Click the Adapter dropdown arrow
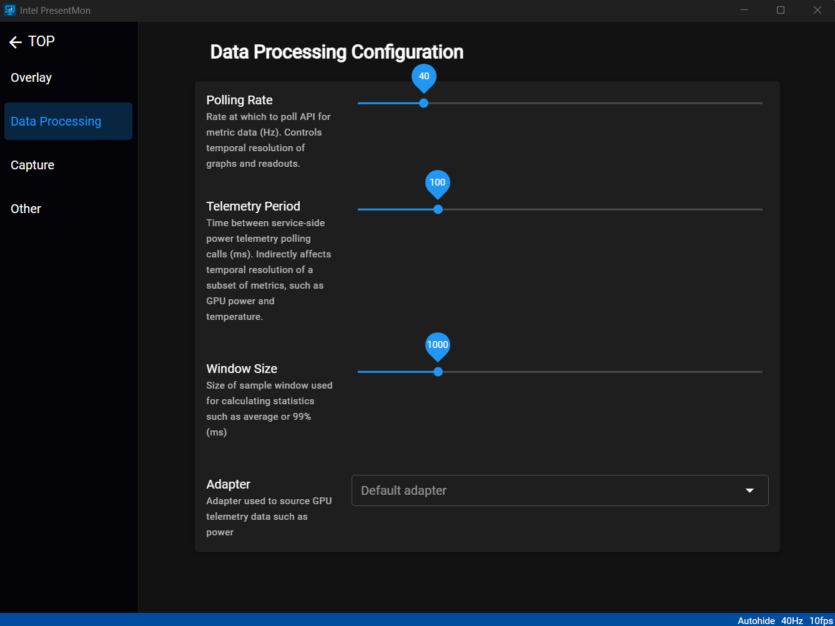Screen dimensions: 835x626 click(x=750, y=490)
